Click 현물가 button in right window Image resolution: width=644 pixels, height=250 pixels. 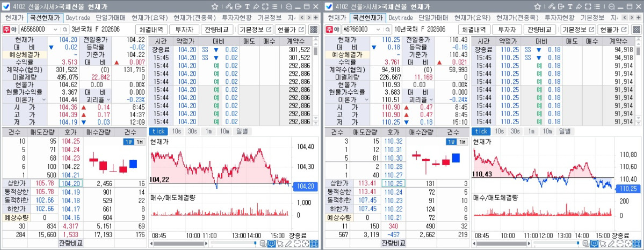(x=613, y=30)
